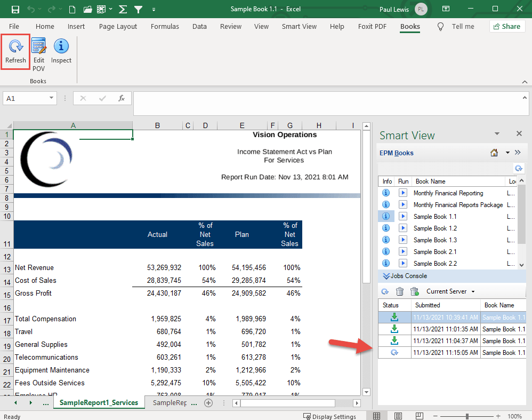Switch to the Smart View ribbon tab
Screen dimensions: 532x420
pos(299,26)
